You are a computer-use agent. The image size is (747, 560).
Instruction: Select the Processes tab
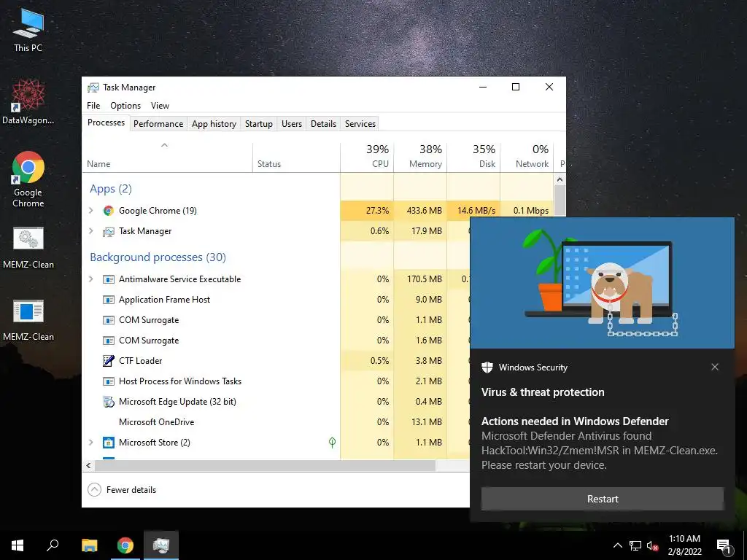(106, 122)
